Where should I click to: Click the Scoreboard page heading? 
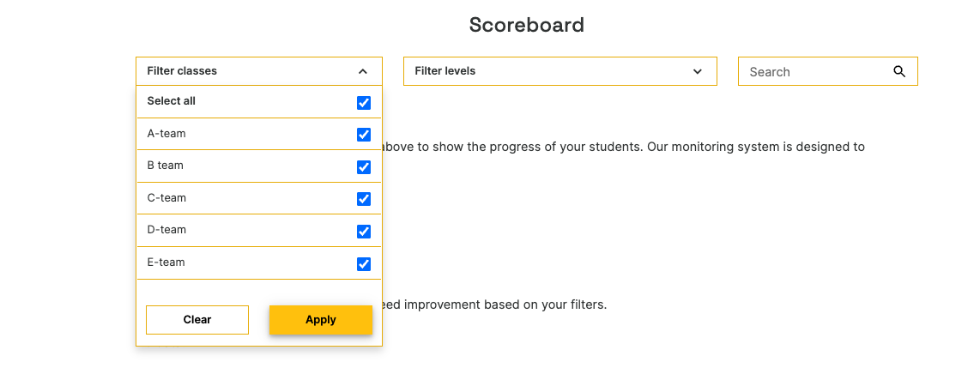526,25
